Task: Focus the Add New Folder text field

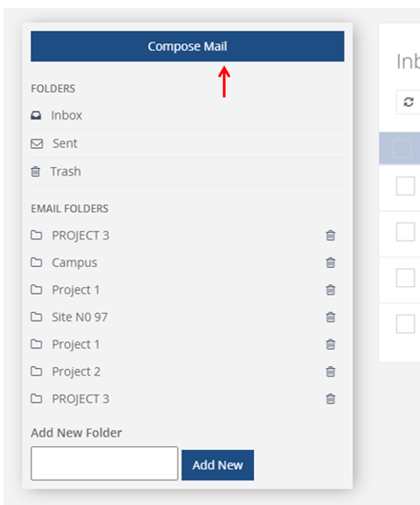Action: [104, 463]
